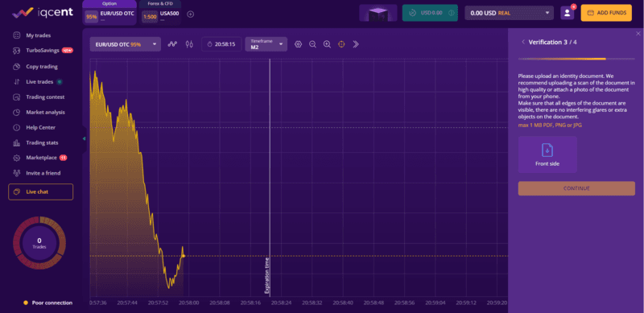Switch to the USA500 Forex & CFD tab

pyautogui.click(x=160, y=13)
